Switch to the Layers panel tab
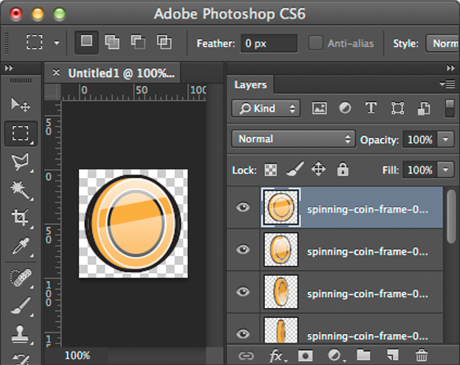This screenshot has height=365, width=460. (250, 85)
